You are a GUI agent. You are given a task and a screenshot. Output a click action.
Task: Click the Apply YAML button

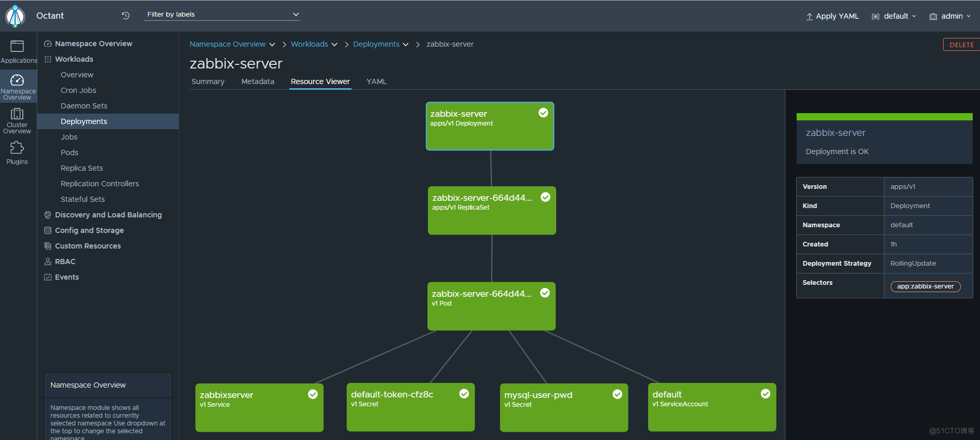(833, 17)
